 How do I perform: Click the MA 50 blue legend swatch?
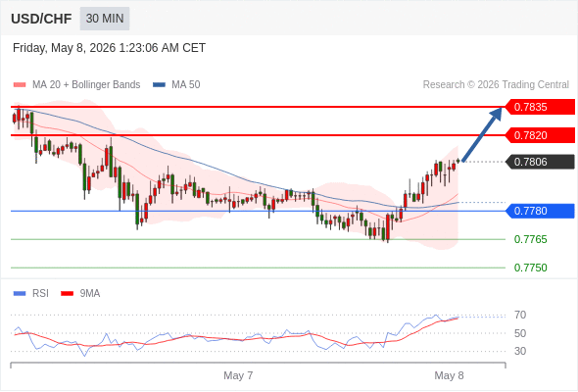[x=159, y=85]
